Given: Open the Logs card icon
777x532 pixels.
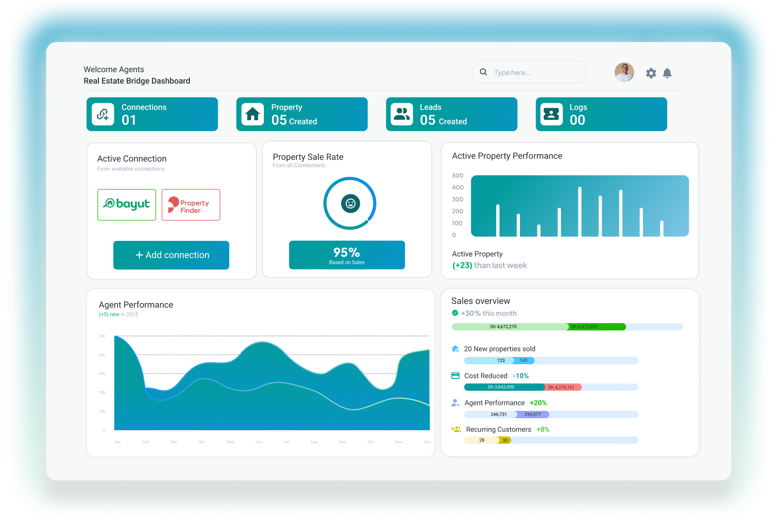Looking at the screenshot, I should 552,114.
